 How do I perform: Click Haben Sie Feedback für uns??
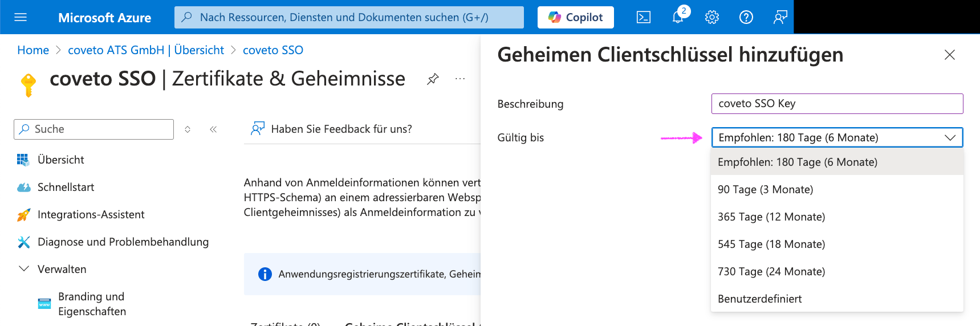coord(341,129)
